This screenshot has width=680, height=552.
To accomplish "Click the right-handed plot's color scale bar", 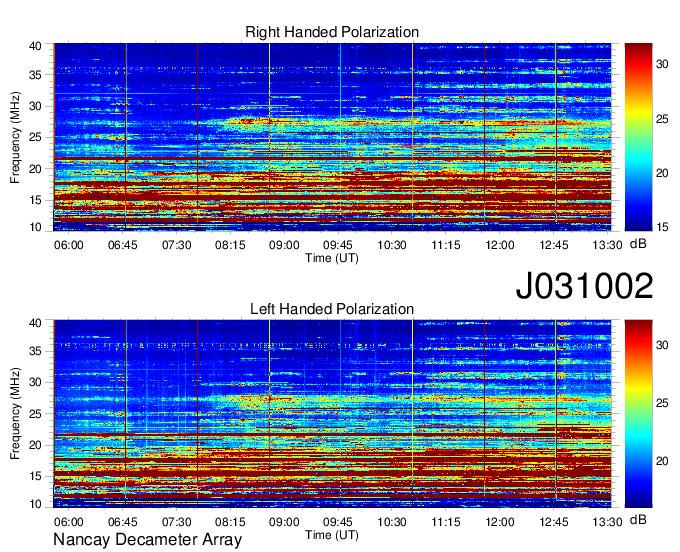I will click(638, 137).
